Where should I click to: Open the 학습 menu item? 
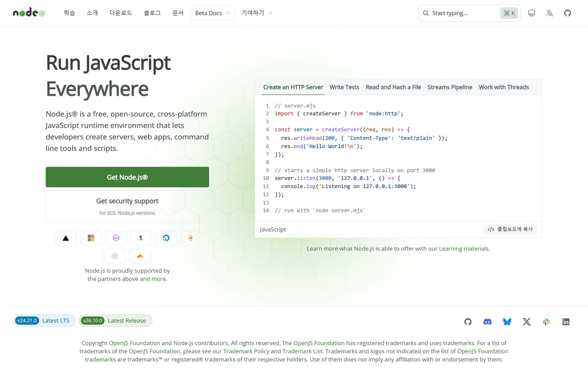[x=69, y=13]
